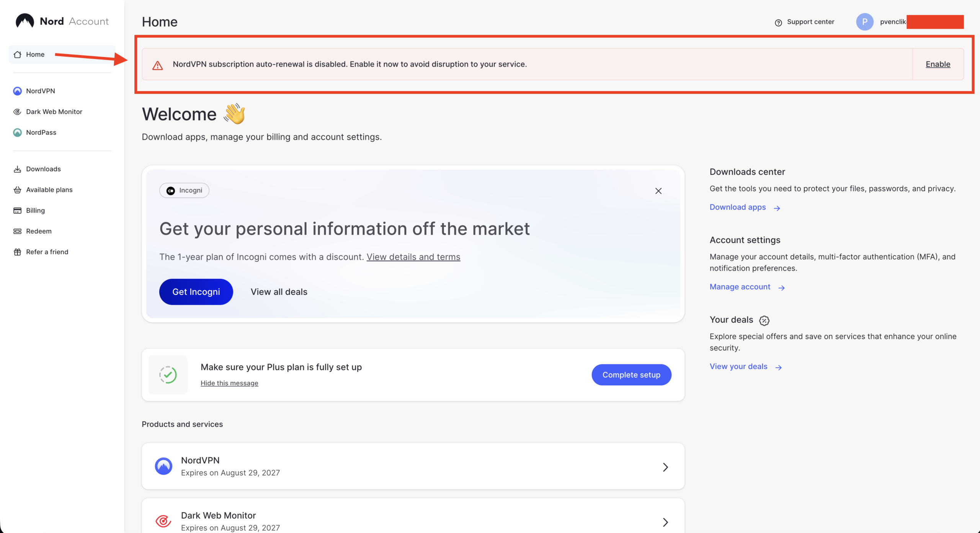This screenshot has height=533, width=980.
Task: Open NordPass from the sidebar
Action: 41,132
